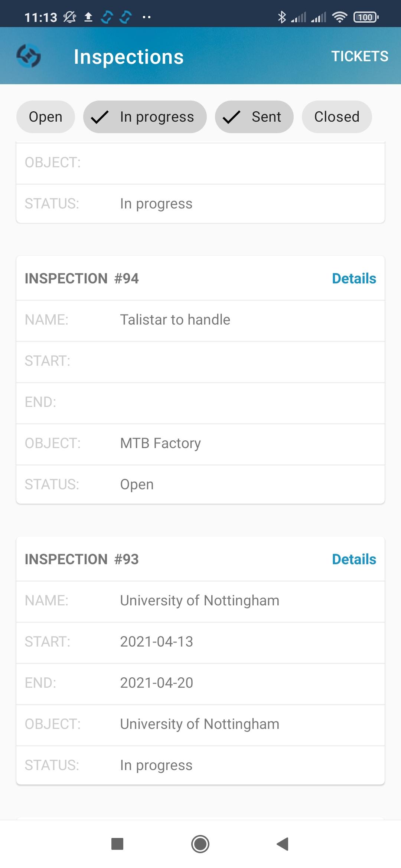
Task: Enable the Closed filter chip
Action: (337, 117)
